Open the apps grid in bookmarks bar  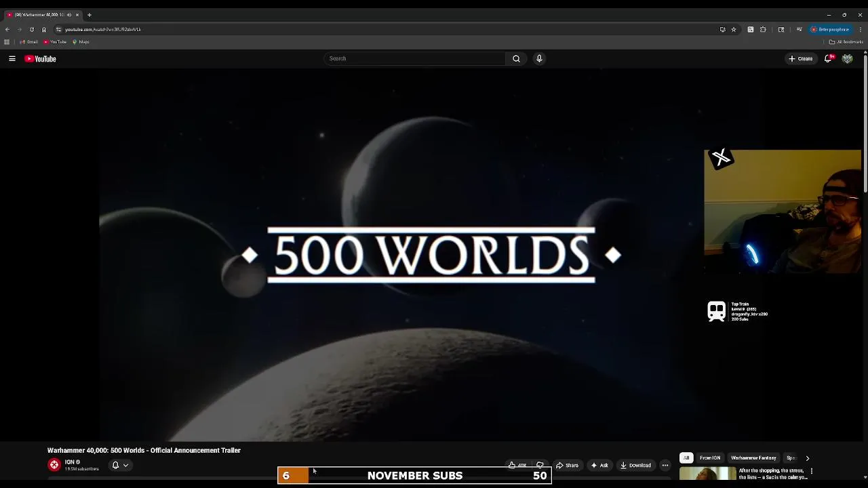coord(7,42)
